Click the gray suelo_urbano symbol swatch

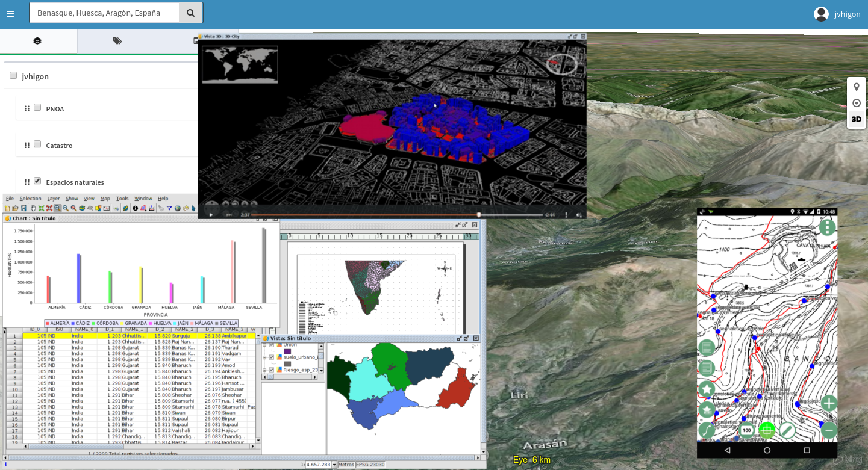pyautogui.click(x=287, y=364)
